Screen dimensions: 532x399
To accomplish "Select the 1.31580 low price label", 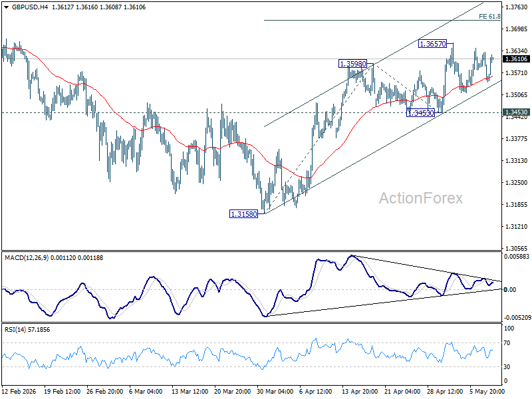I will (243, 214).
